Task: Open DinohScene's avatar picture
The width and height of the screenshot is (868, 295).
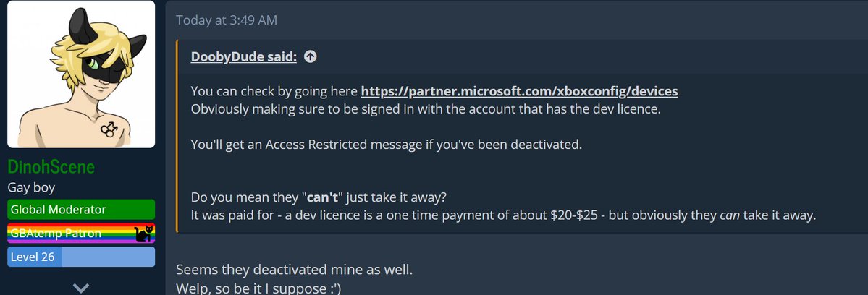Action: 81,74
